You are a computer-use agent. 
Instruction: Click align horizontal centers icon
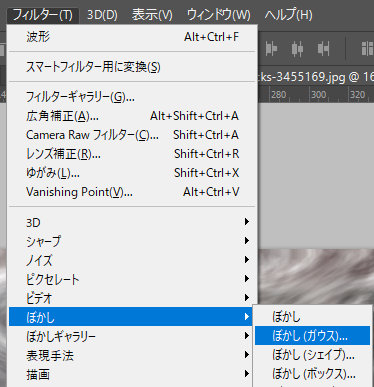297,49
